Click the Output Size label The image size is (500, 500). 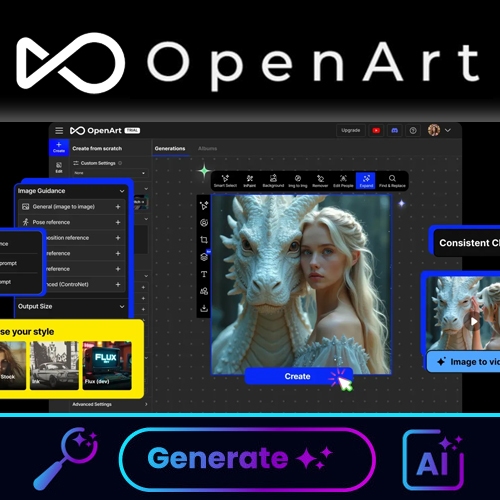click(x=35, y=306)
